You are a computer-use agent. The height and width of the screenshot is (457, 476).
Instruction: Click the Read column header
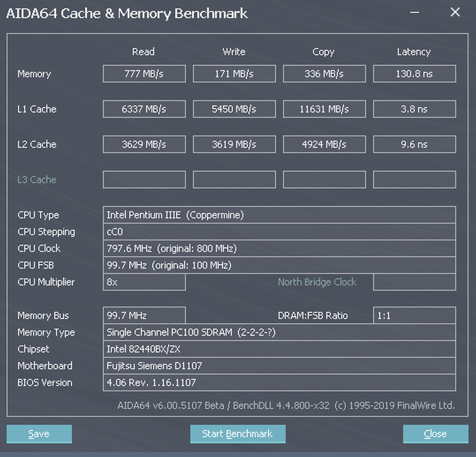(x=143, y=52)
